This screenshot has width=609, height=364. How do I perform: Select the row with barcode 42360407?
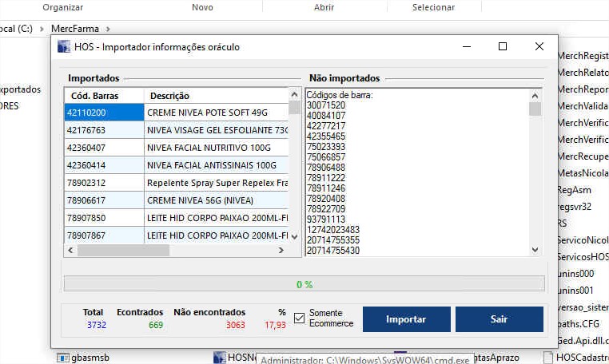pyautogui.click(x=104, y=148)
